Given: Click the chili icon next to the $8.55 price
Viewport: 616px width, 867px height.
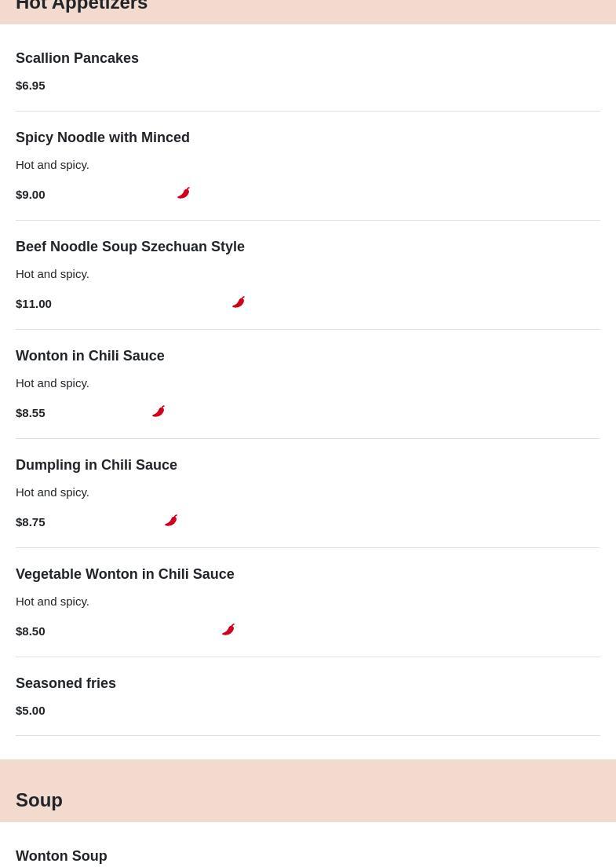Looking at the screenshot, I should (159, 412).
